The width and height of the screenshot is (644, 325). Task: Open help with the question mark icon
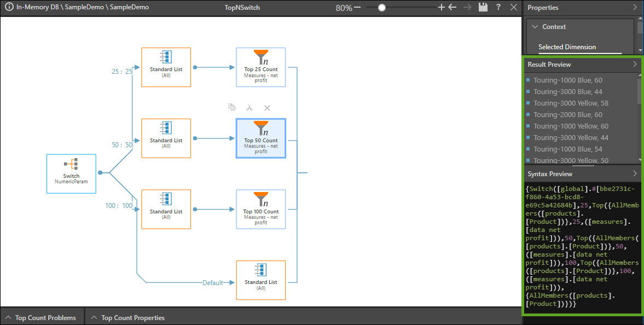tap(498, 8)
